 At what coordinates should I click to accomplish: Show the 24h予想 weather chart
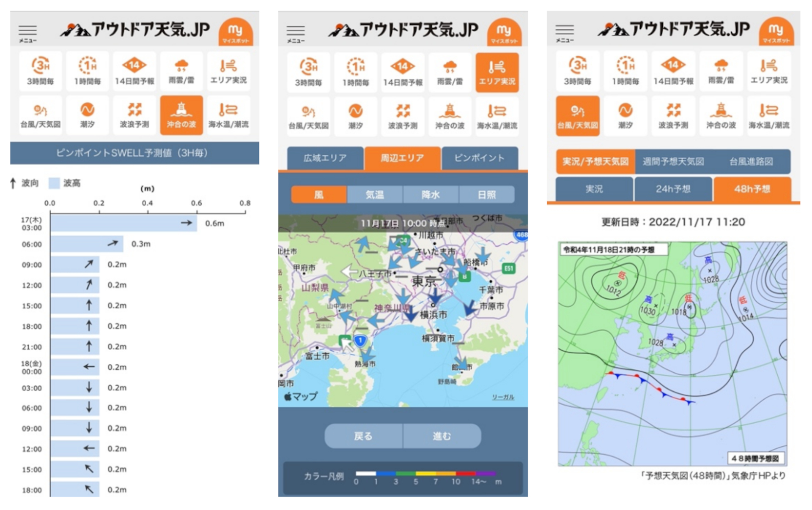point(673,189)
